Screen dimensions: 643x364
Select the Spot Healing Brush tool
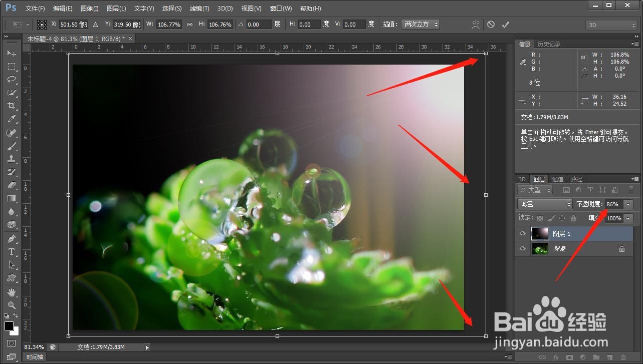pyautogui.click(x=12, y=133)
